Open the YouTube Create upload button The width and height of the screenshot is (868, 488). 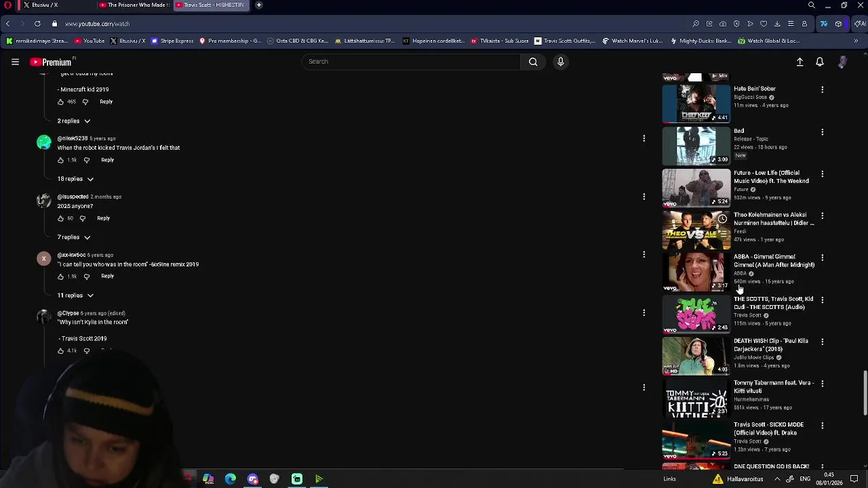800,62
